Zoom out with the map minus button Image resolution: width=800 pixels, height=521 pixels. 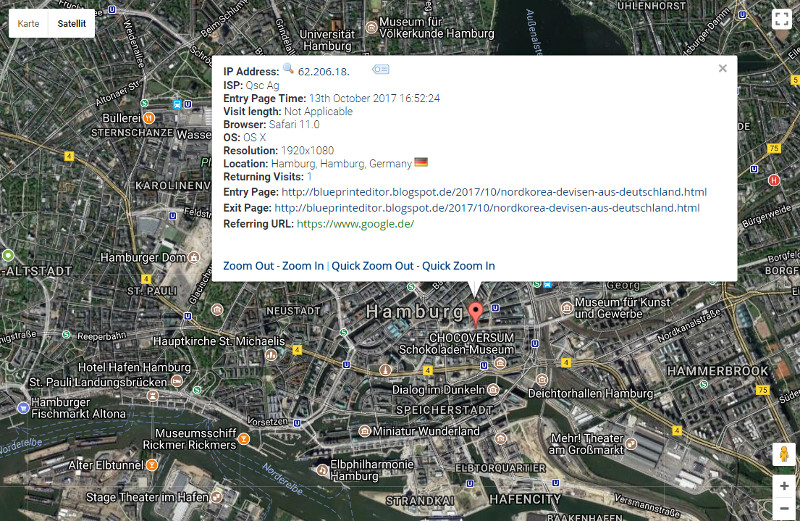(784, 508)
